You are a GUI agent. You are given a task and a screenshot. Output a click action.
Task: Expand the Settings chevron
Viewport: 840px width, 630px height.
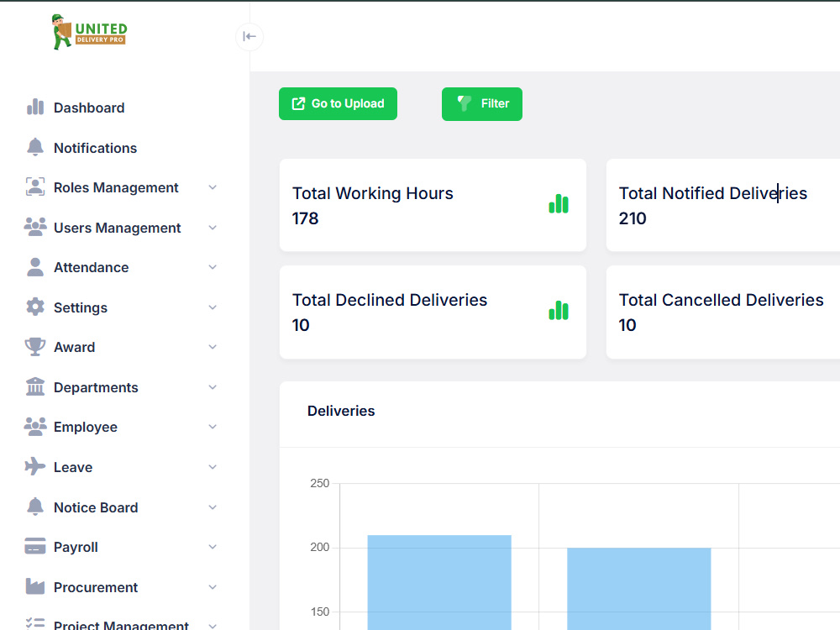pos(213,307)
